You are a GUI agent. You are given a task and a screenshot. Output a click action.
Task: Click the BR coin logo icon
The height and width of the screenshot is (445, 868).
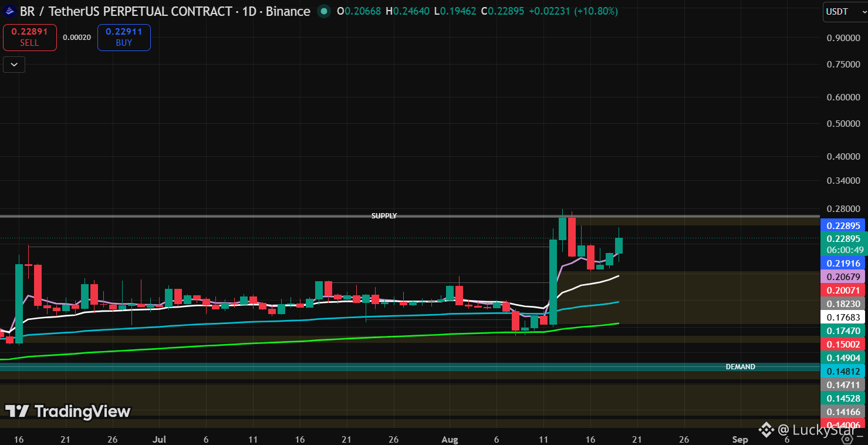[x=9, y=11]
